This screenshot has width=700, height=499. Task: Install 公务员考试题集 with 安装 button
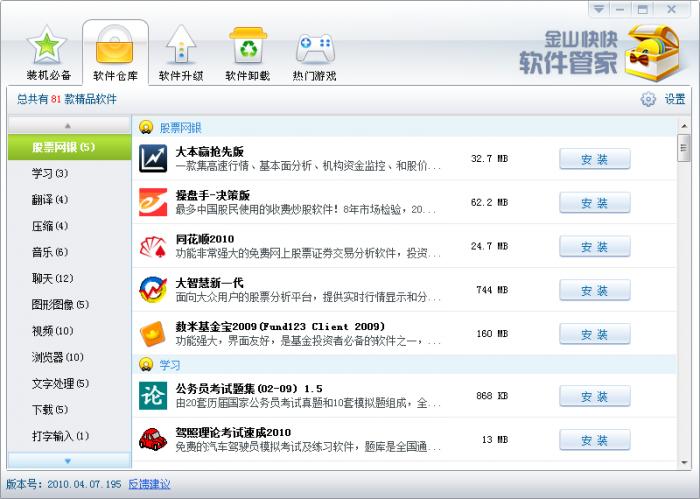tap(595, 396)
